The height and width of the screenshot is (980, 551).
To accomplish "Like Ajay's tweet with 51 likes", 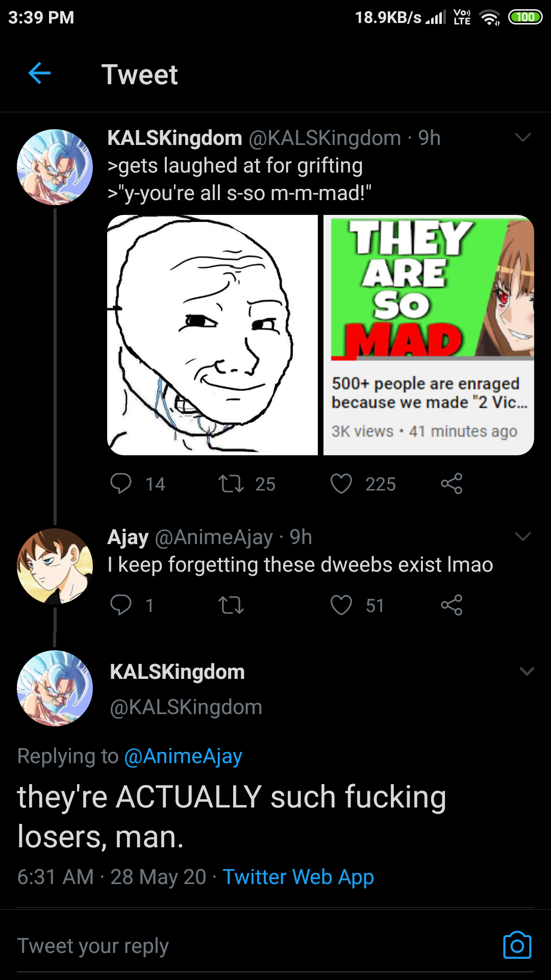I will (x=341, y=605).
